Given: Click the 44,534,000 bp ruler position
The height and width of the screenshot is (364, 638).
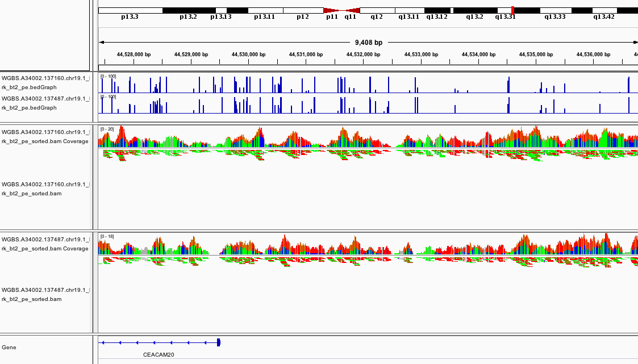Looking at the screenshot, I should point(478,55).
